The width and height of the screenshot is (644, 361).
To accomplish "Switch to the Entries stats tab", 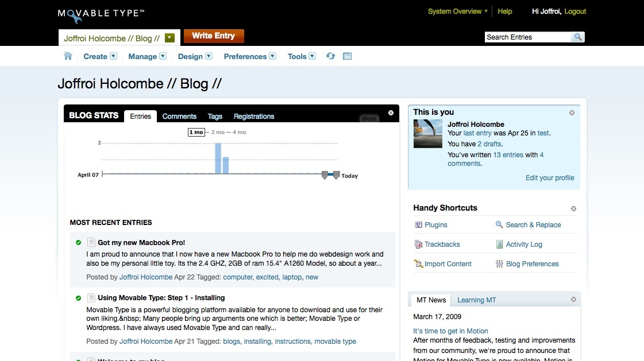I will (x=141, y=116).
